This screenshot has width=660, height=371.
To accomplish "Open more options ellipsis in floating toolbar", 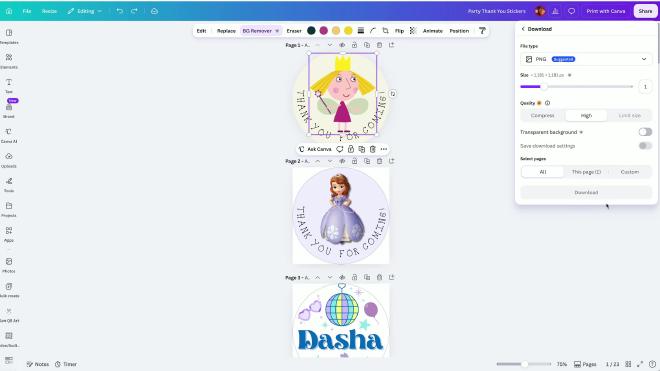I will coord(383,149).
